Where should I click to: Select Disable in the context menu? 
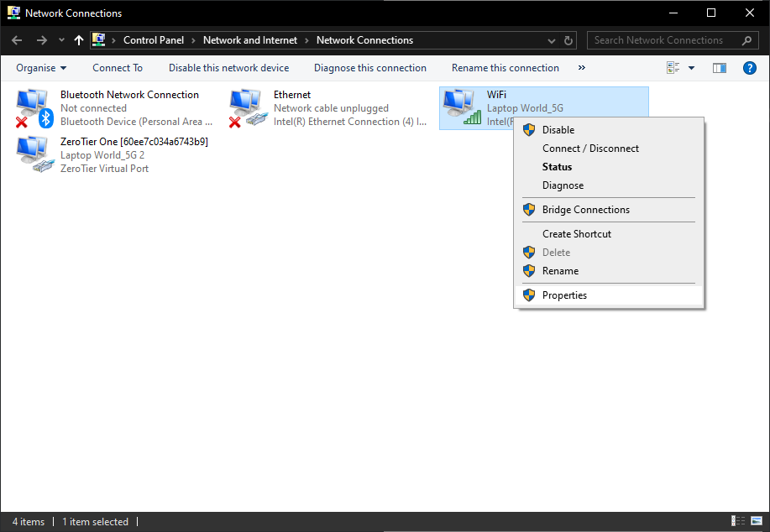click(x=558, y=130)
